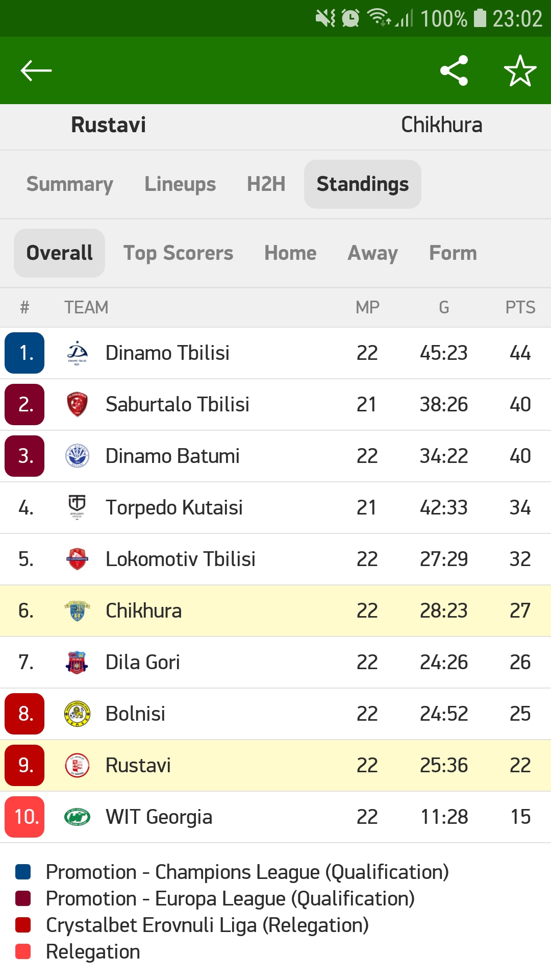Tap the WIT Georgia club badge
Screen dimensions: 551x980
click(77, 817)
